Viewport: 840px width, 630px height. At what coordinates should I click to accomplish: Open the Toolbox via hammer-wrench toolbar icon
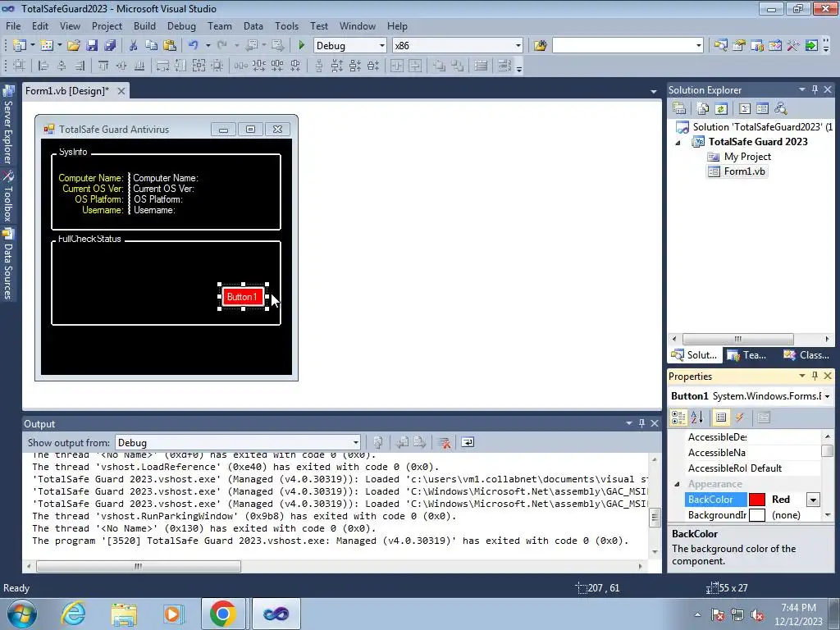click(x=793, y=46)
